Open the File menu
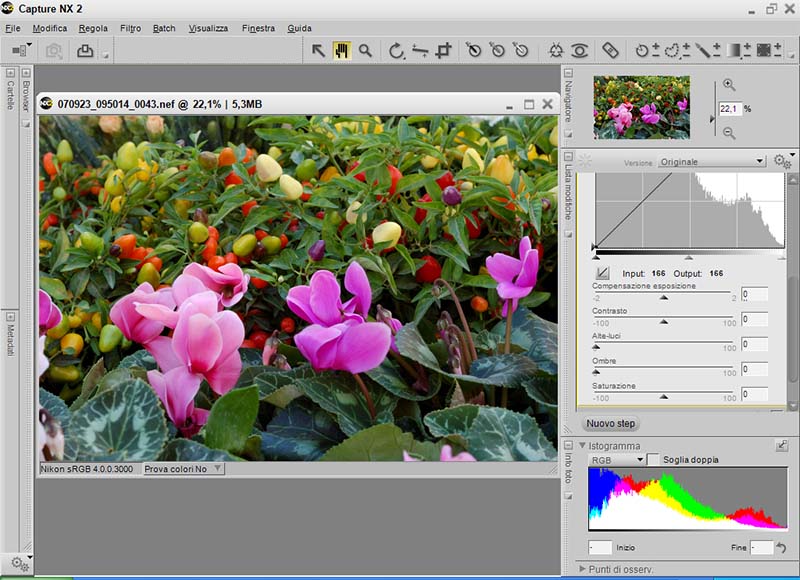The image size is (800, 580). 13,28
